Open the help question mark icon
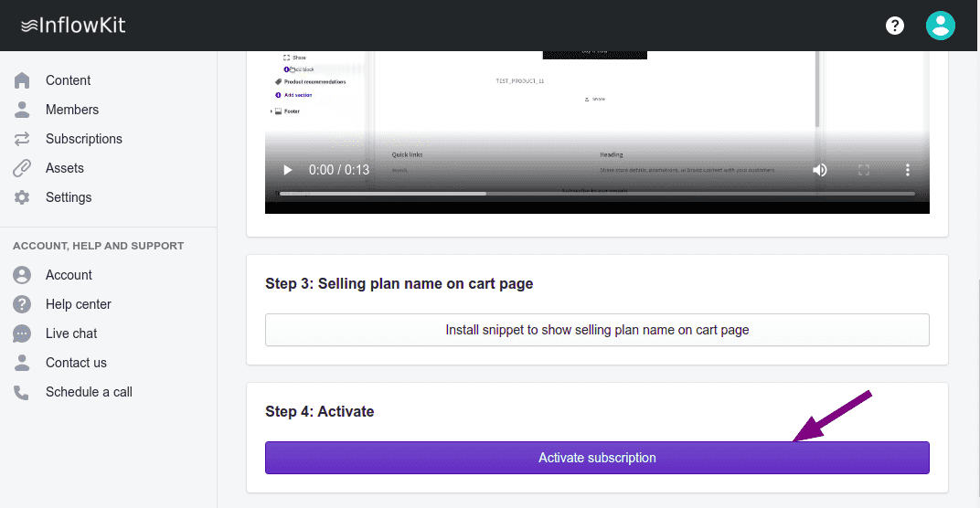This screenshot has width=980, height=508. point(895,26)
